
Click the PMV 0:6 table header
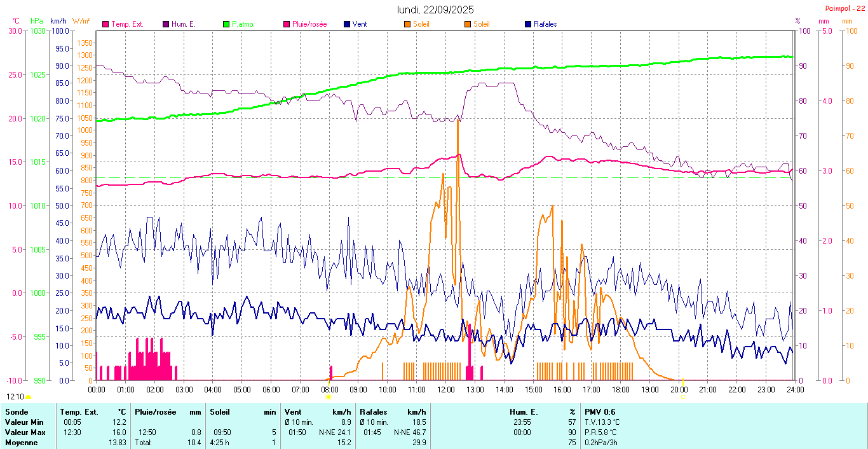click(600, 412)
